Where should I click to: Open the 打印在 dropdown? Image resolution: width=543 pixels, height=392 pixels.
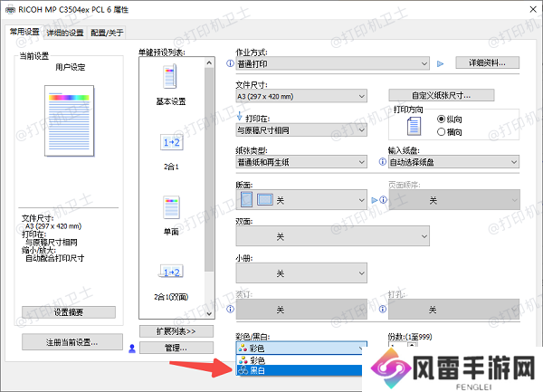pyautogui.click(x=301, y=130)
